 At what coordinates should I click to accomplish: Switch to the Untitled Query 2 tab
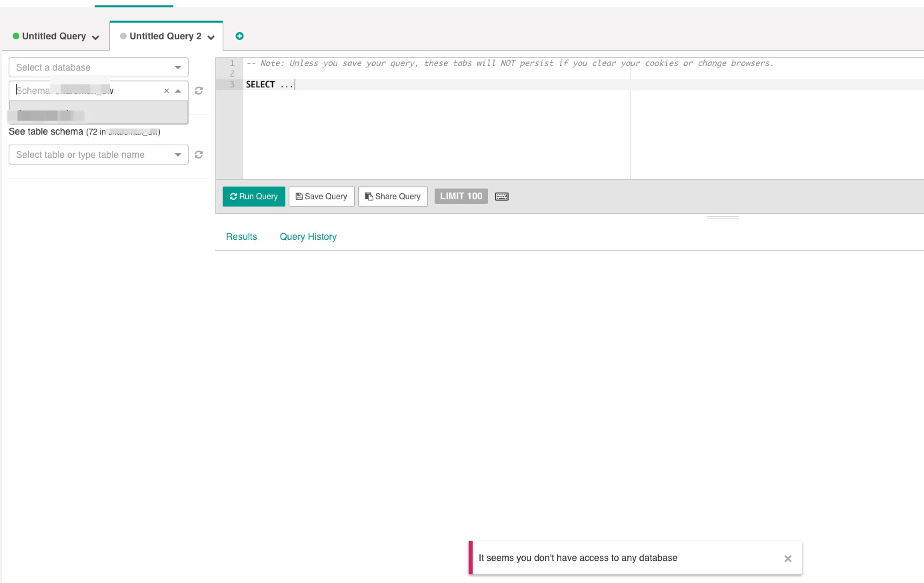pyautogui.click(x=165, y=36)
